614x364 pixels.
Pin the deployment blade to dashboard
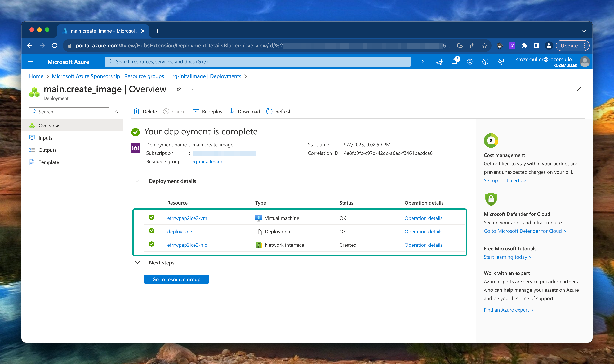coord(179,89)
